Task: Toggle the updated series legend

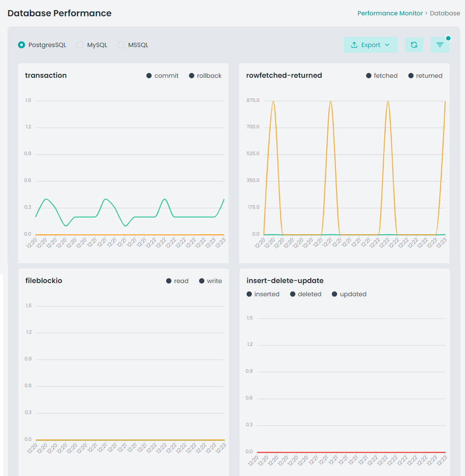Action: 349,294
